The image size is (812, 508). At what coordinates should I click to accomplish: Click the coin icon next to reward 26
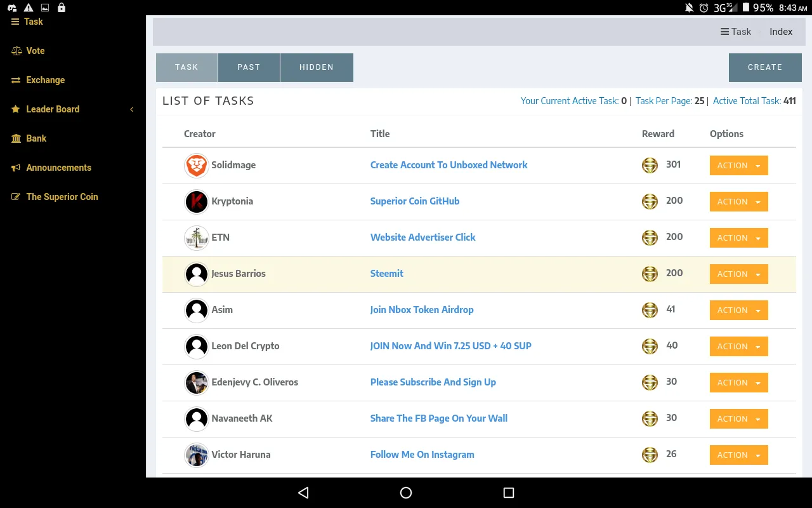click(650, 455)
